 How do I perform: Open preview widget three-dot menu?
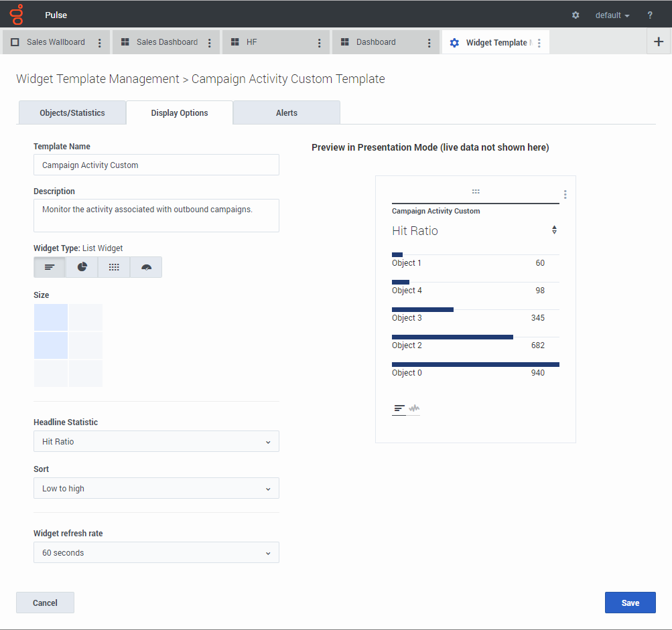tap(565, 195)
